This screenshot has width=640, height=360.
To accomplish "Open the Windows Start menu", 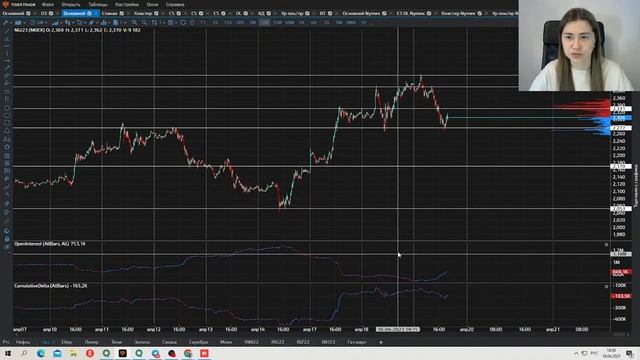I will pos(8,353).
